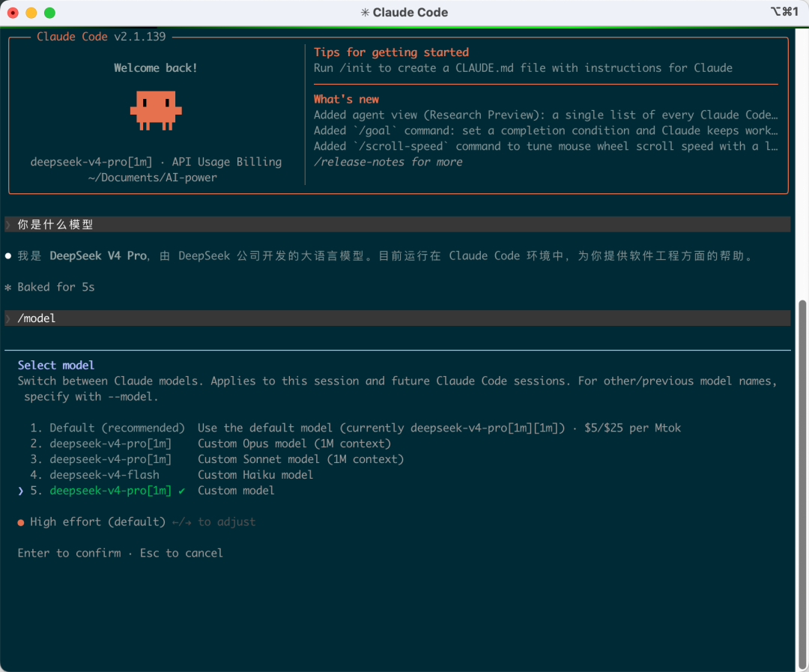809x672 pixels.
Task: Click the /model command line
Action: coord(398,318)
